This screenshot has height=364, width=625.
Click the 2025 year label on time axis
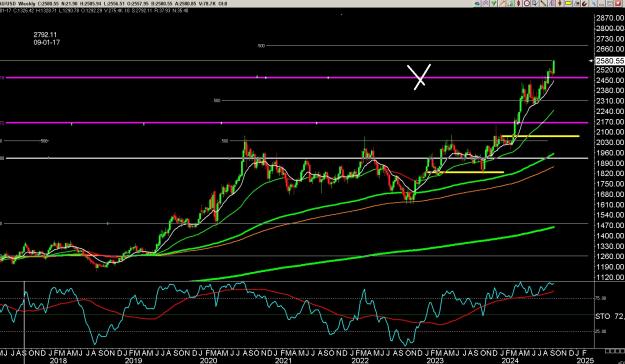pyautogui.click(x=585, y=360)
